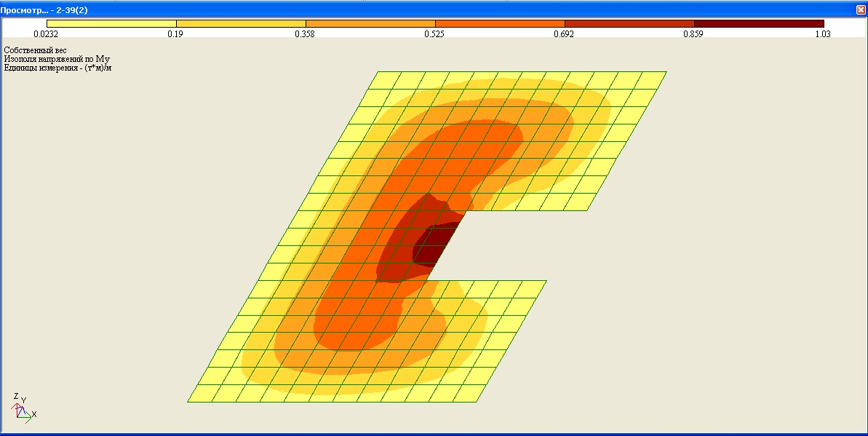Select the pale yellow legend swatch at 0.0232

(111, 24)
